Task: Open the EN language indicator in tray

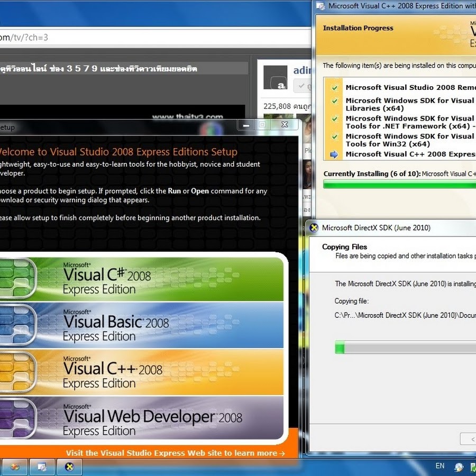Action: [x=440, y=466]
